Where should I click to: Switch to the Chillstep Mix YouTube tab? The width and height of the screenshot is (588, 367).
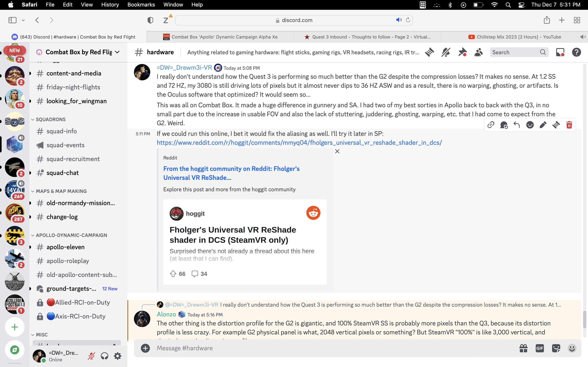click(515, 37)
